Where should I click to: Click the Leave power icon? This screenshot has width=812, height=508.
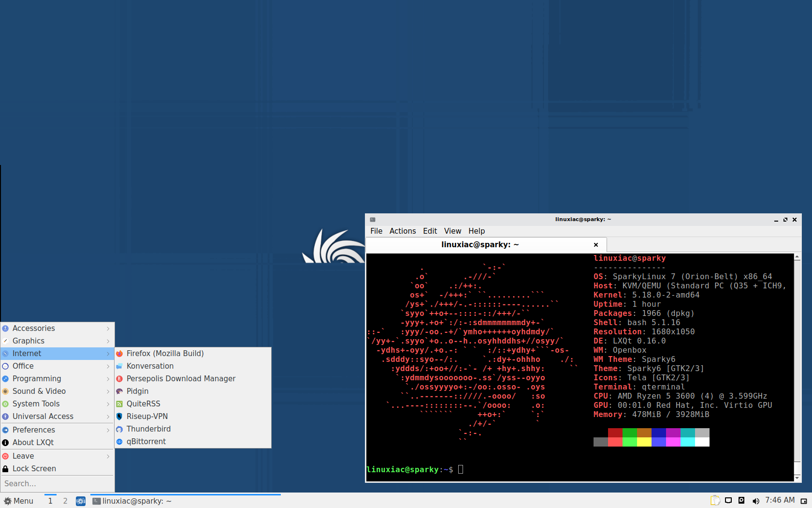pos(5,456)
